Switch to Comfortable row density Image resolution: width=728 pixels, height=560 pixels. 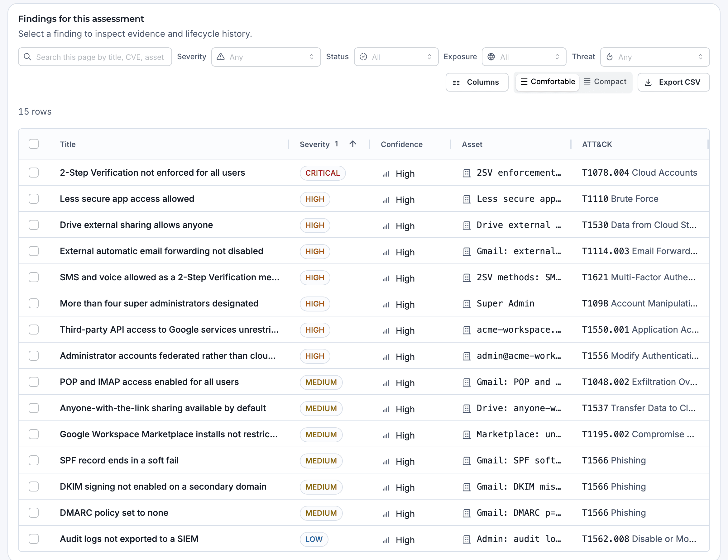(x=548, y=82)
